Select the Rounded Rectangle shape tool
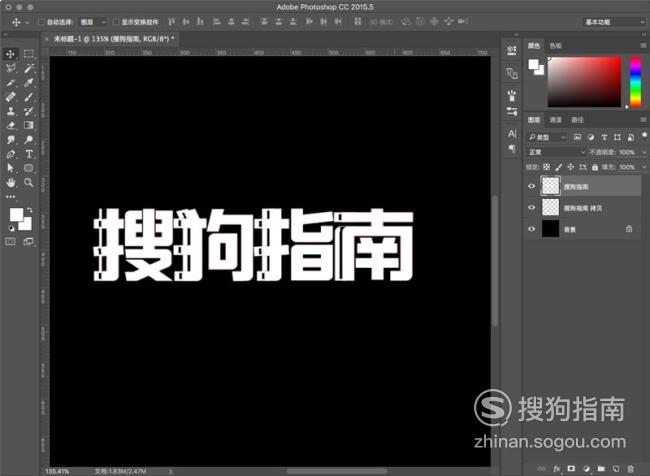 (x=29, y=168)
